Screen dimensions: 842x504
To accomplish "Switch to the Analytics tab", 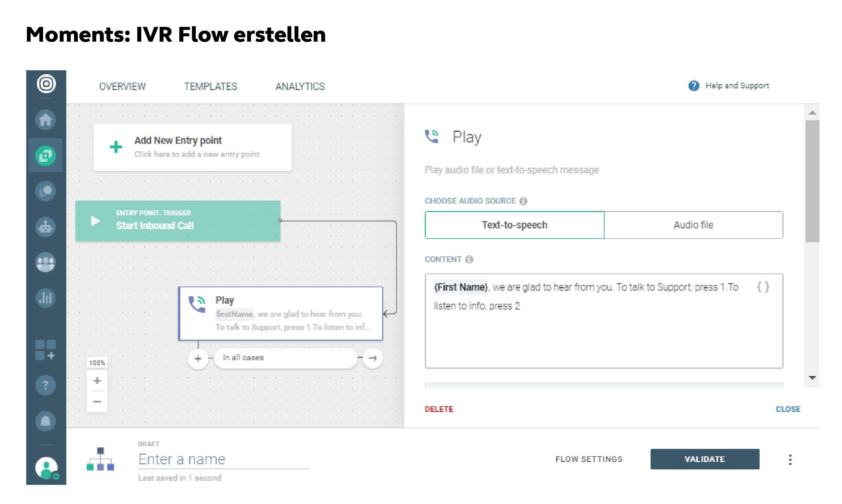I will click(300, 87).
